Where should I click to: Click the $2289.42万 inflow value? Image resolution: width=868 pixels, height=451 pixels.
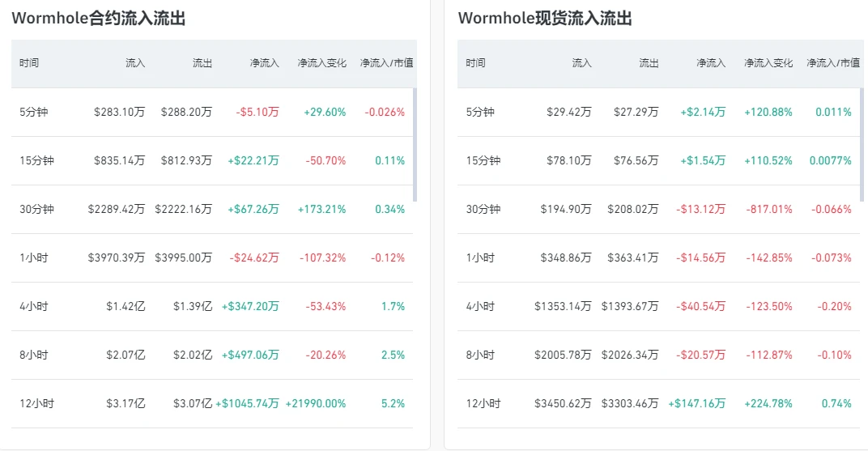click(x=117, y=210)
